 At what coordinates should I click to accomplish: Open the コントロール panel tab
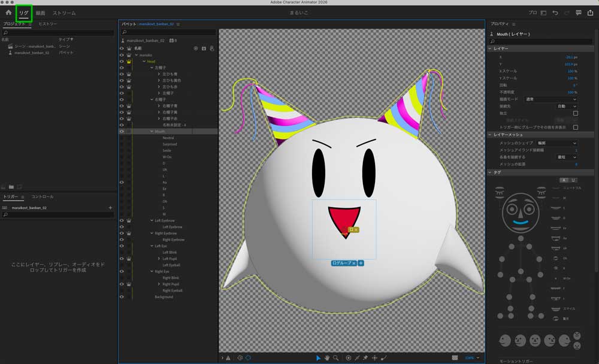click(43, 196)
